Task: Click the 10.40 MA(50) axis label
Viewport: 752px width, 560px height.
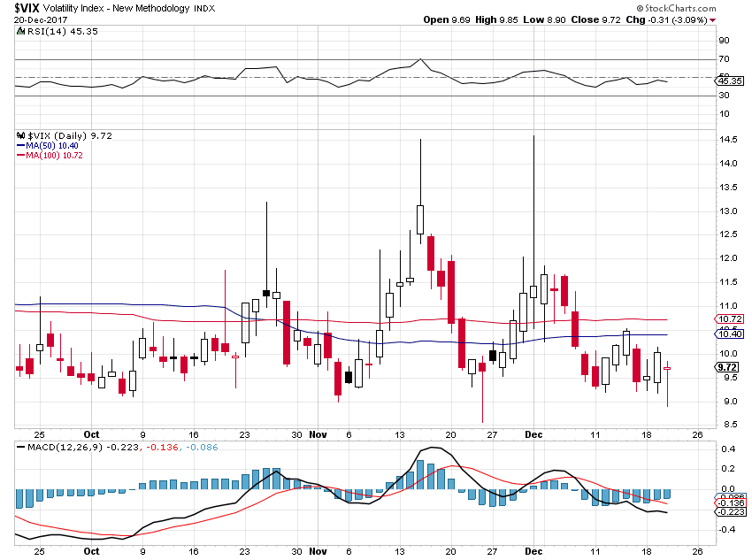Action: tap(730, 334)
